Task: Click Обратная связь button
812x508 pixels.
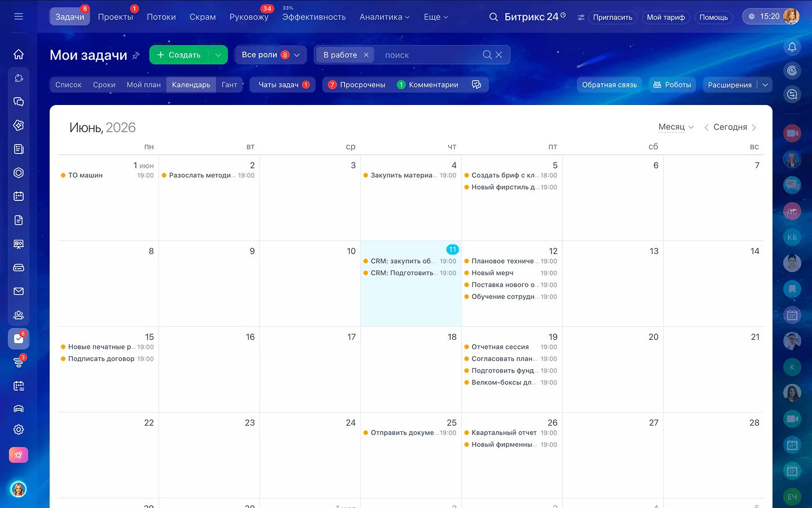Action: [609, 85]
